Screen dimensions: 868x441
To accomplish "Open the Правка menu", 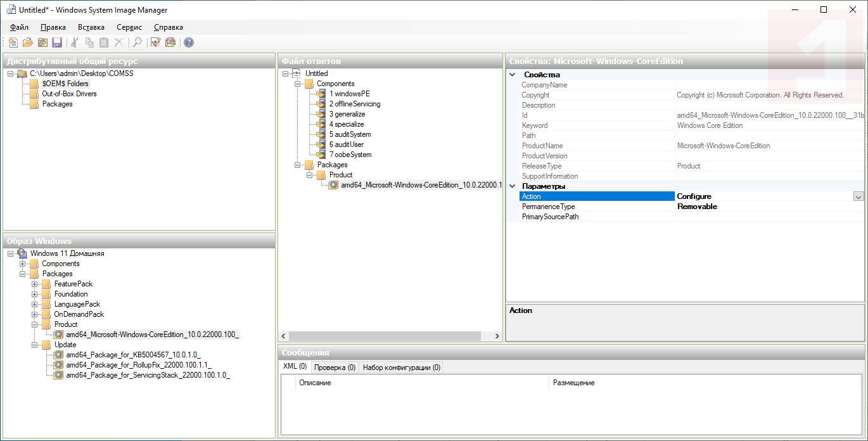I will [53, 27].
